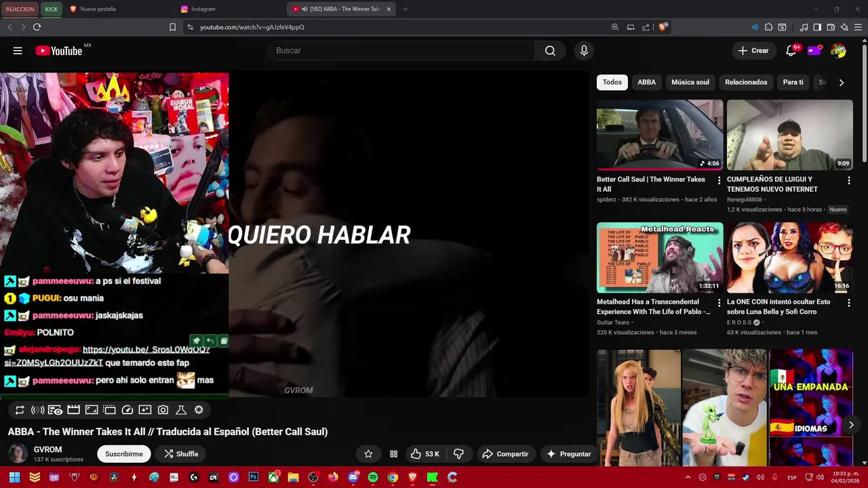The width and height of the screenshot is (868, 488).
Task: Expand hidden system tray icons chevron
Action: coord(688,477)
